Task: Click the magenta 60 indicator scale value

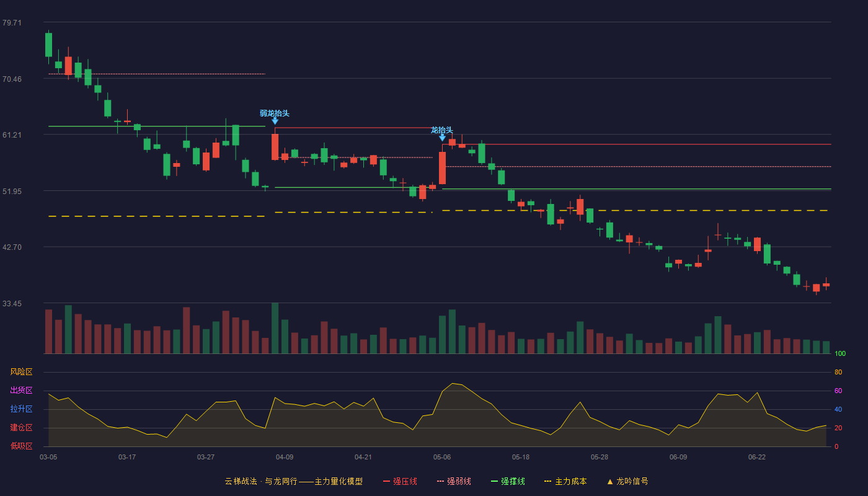Action: (838, 391)
